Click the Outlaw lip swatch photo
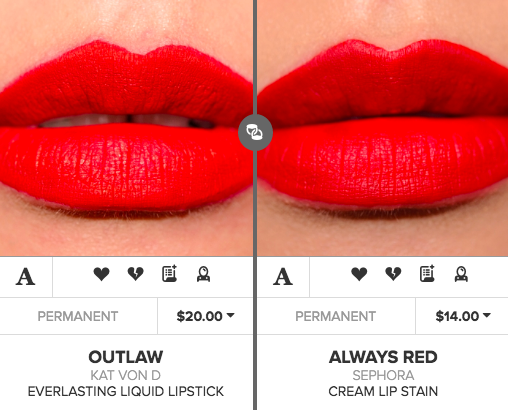508x410 pixels. click(x=126, y=128)
